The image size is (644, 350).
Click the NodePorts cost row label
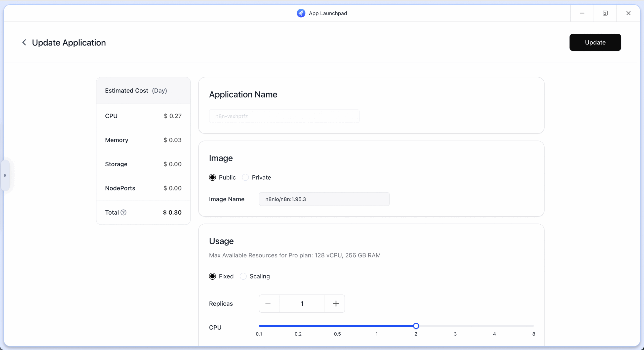120,188
